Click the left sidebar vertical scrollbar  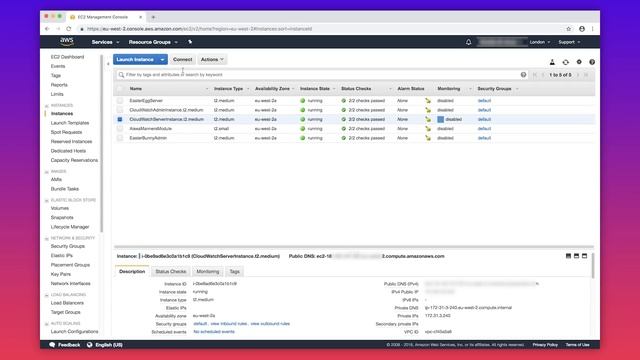coord(101,143)
